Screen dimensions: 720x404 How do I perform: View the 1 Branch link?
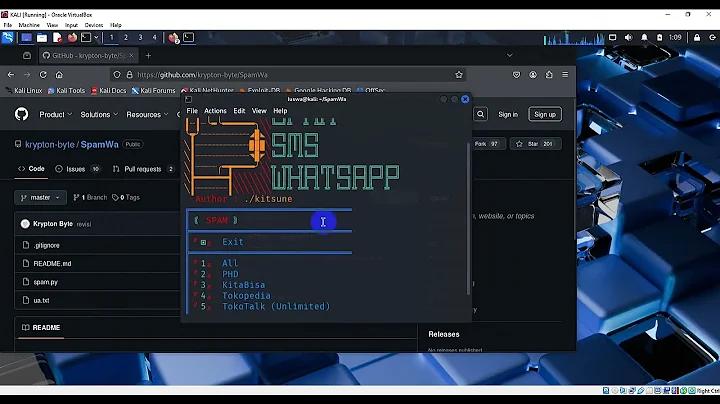point(90,197)
